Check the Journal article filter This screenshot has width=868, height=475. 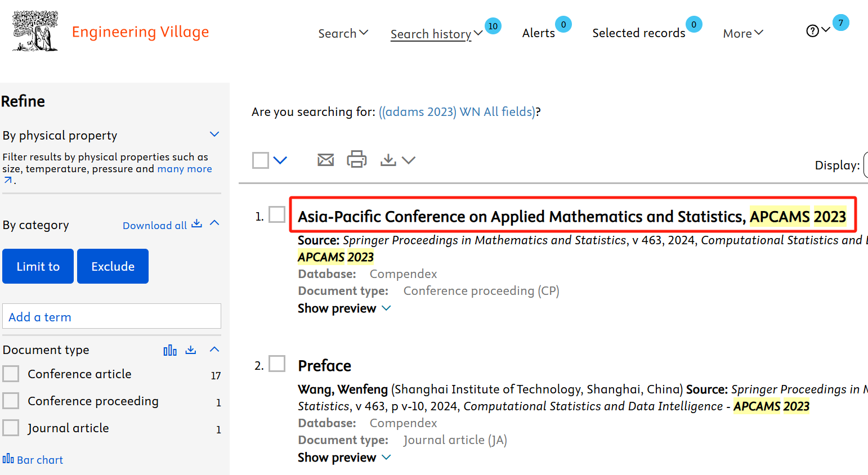click(11, 428)
